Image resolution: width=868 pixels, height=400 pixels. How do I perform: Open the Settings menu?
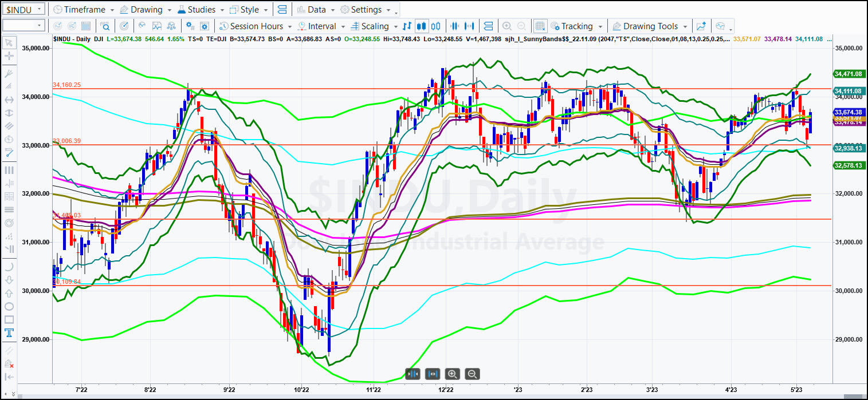[366, 10]
